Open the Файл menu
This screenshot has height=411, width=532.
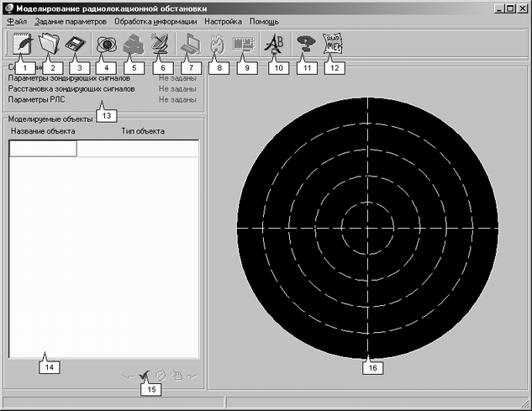pos(16,20)
